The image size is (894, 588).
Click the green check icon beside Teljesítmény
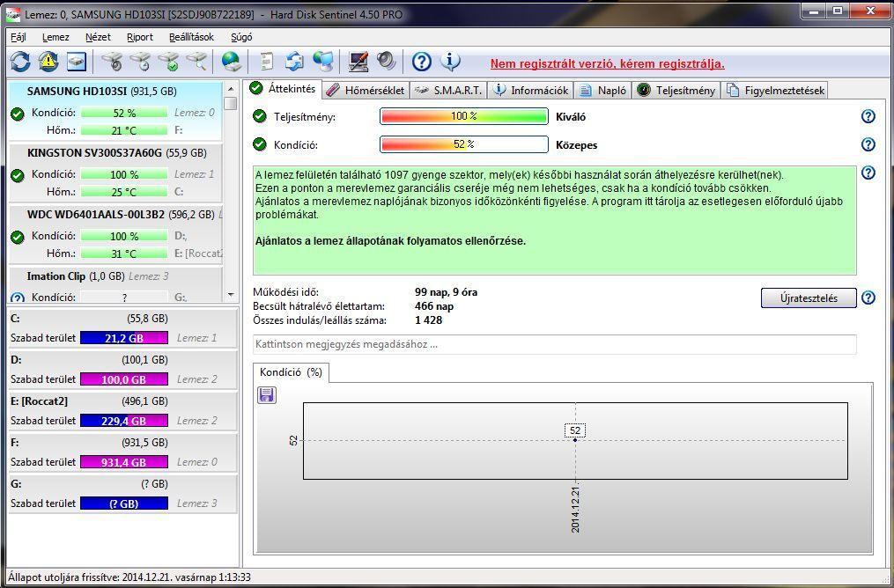[x=260, y=116]
